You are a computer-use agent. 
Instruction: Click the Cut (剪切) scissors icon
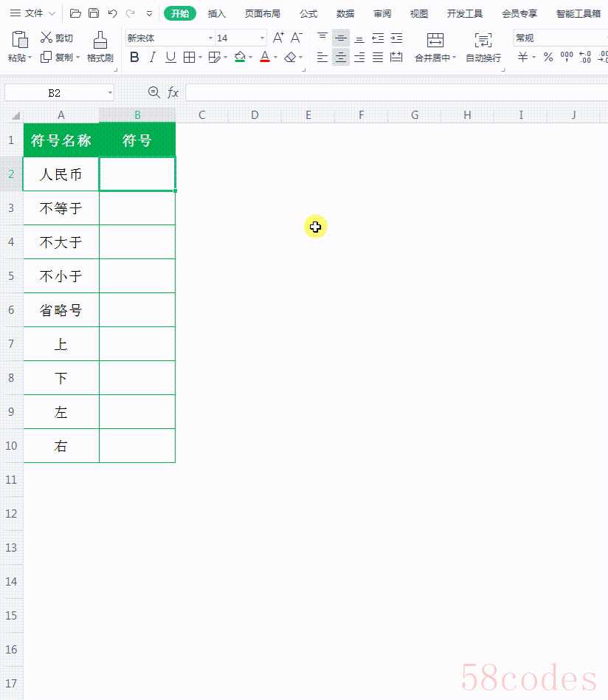(46, 38)
